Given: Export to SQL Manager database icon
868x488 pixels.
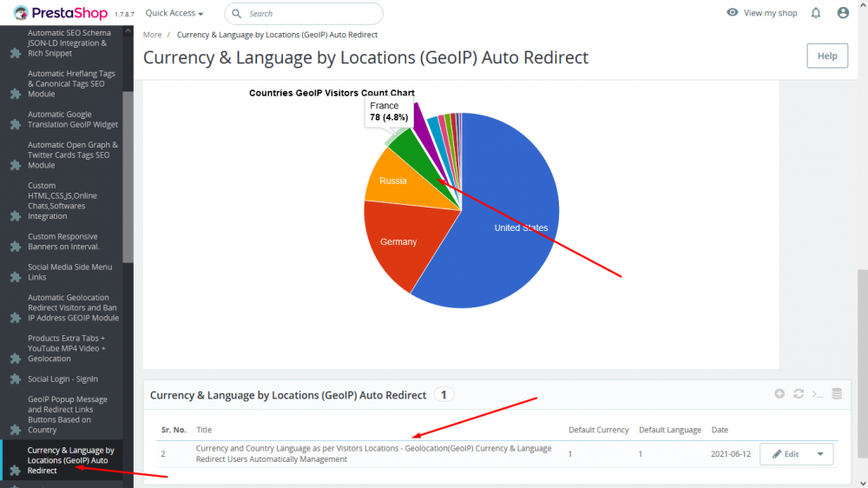Looking at the screenshot, I should tap(837, 394).
